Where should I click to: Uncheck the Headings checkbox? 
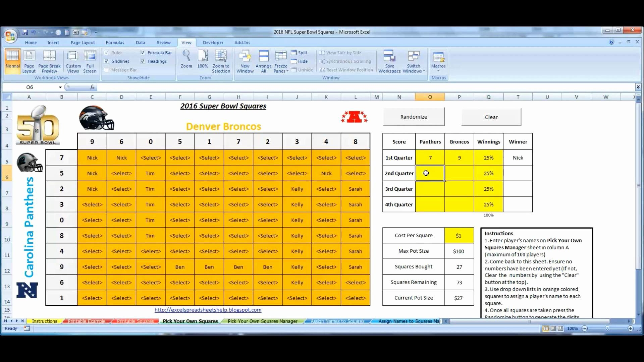(143, 61)
